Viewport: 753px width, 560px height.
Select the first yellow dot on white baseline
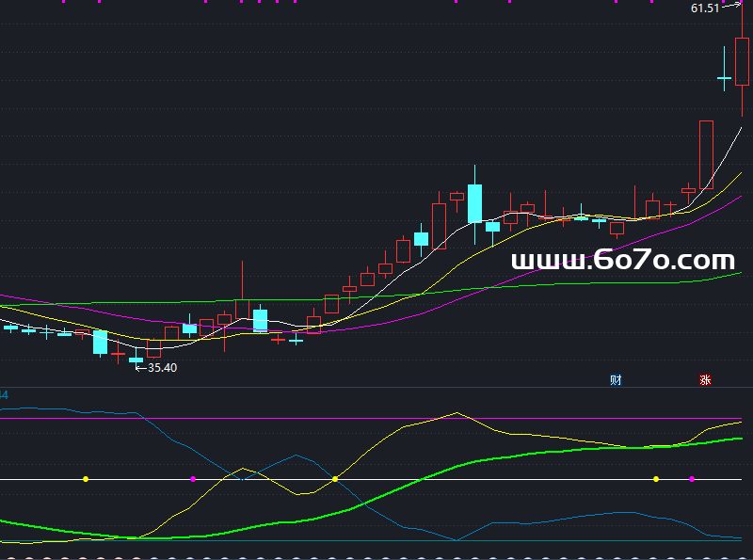[x=86, y=479]
